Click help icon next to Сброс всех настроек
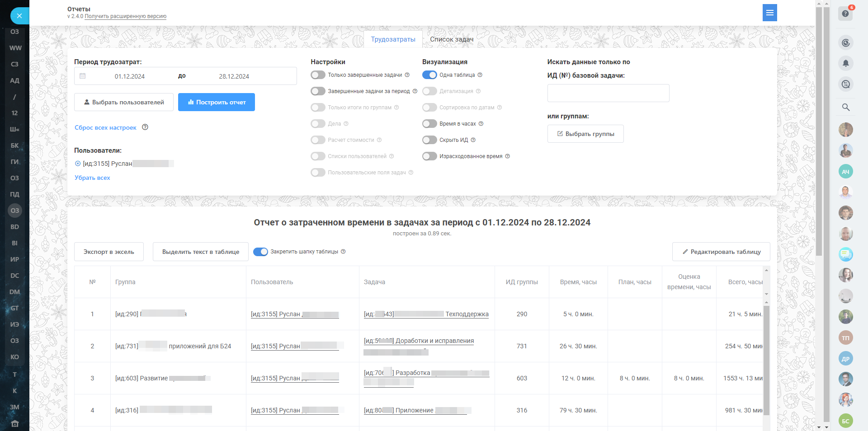The image size is (868, 431). click(145, 127)
